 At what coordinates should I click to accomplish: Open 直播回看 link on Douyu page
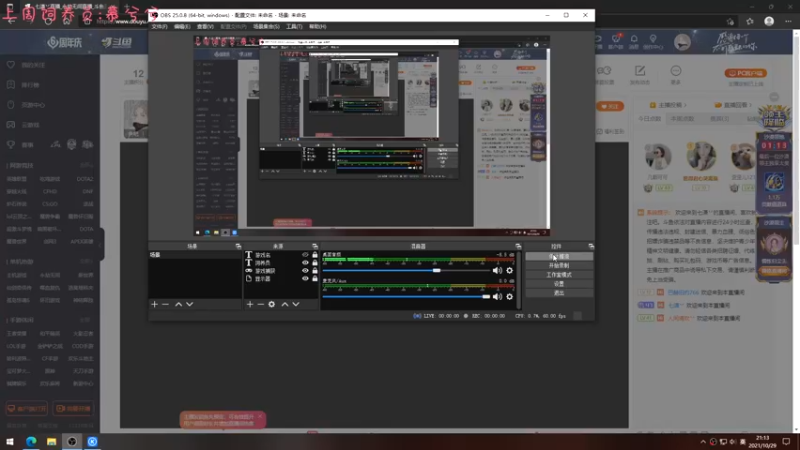pyautogui.click(x=733, y=105)
